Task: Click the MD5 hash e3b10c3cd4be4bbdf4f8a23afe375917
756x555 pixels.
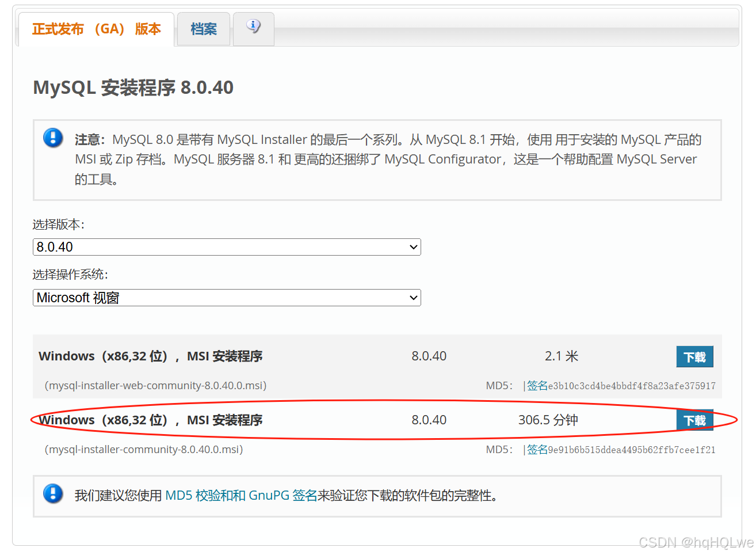Action: click(x=632, y=386)
